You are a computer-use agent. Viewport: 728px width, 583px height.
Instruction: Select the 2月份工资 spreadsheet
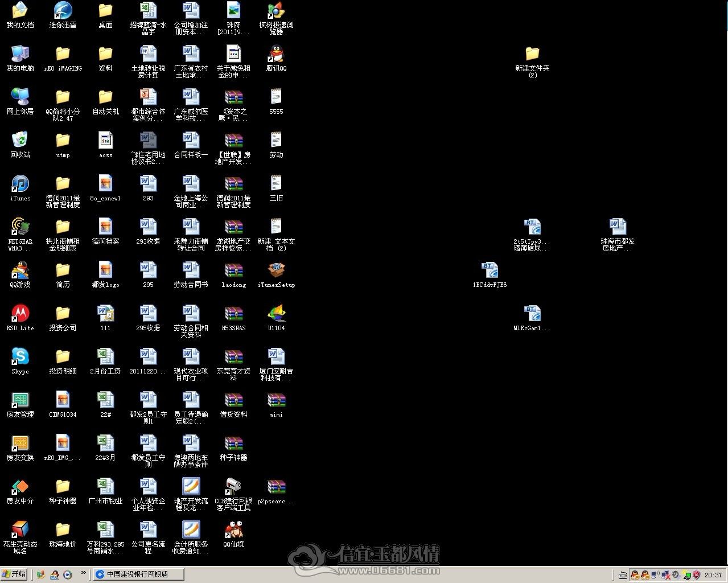(105, 361)
